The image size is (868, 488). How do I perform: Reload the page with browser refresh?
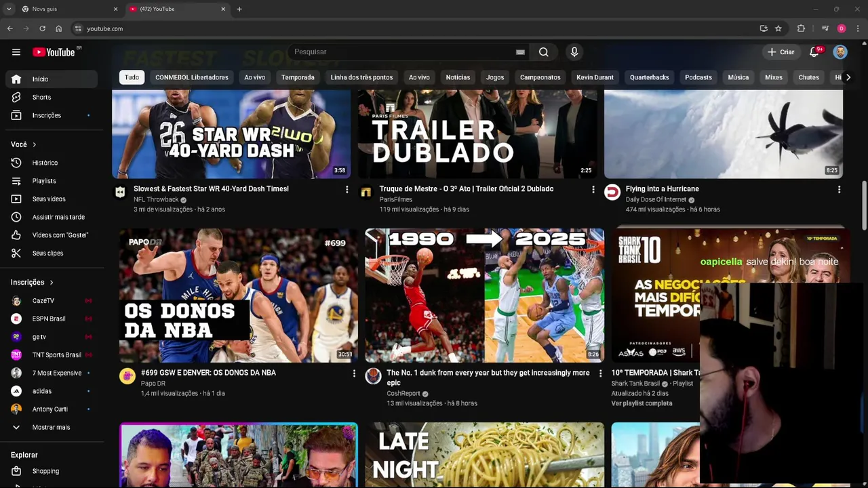pyautogui.click(x=42, y=28)
